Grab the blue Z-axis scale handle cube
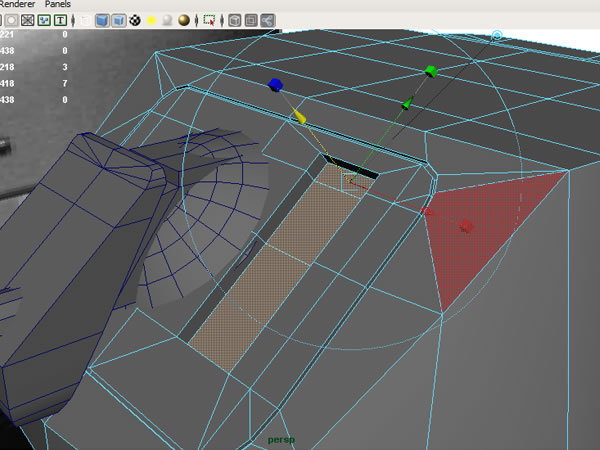 pos(275,85)
